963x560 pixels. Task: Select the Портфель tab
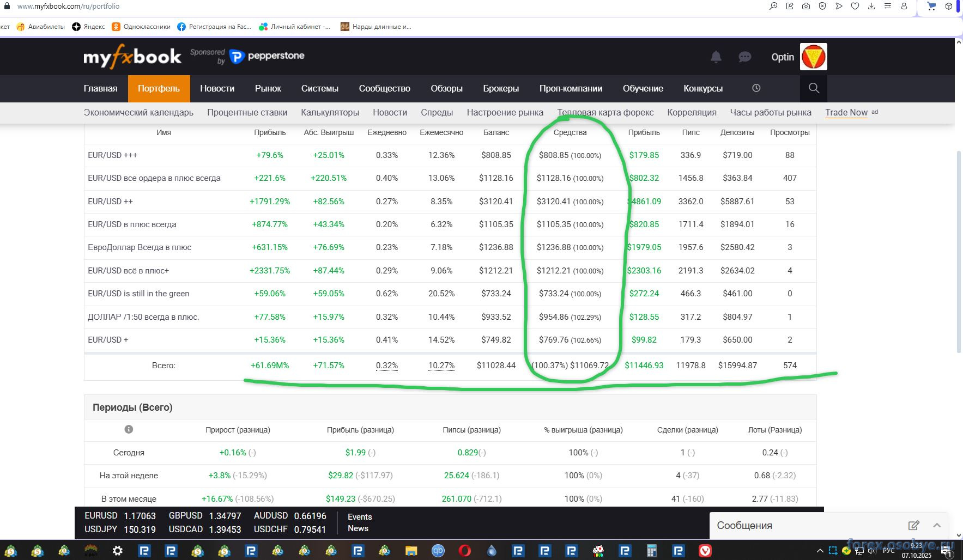159,88
